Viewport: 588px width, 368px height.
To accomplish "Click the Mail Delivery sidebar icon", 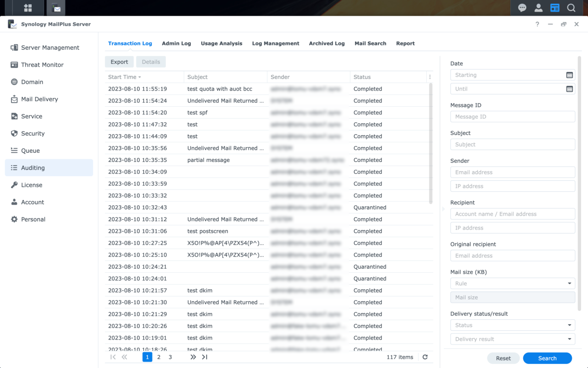I will point(14,99).
